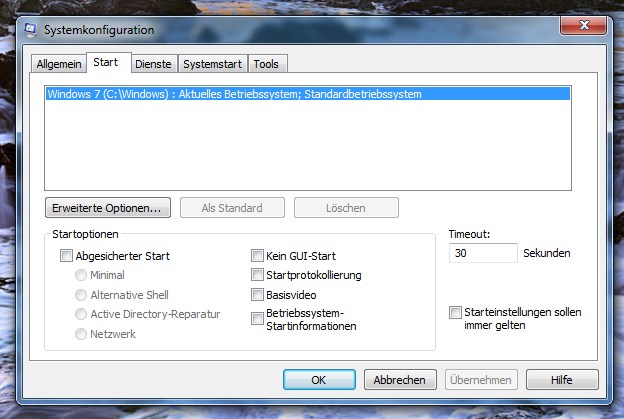Click the Als Standard button
624x419 pixels.
(x=232, y=208)
